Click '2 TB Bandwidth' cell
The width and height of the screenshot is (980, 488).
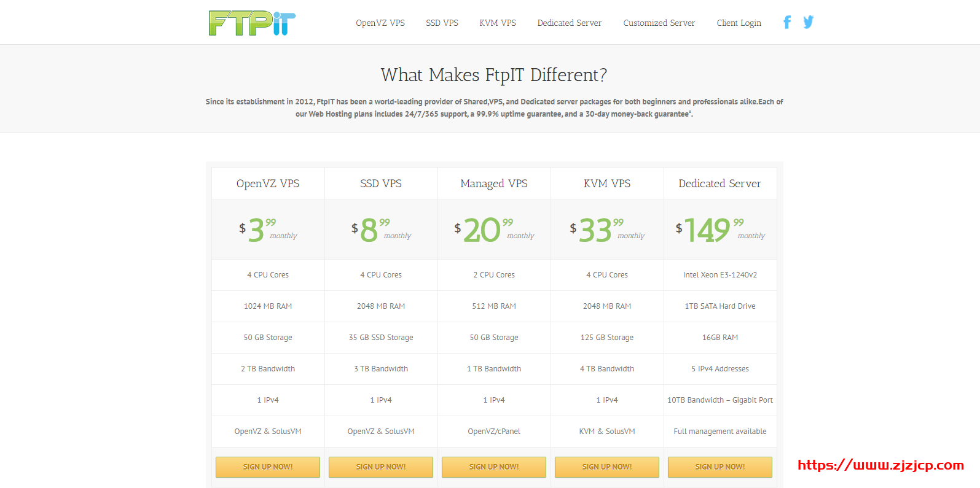pos(268,369)
